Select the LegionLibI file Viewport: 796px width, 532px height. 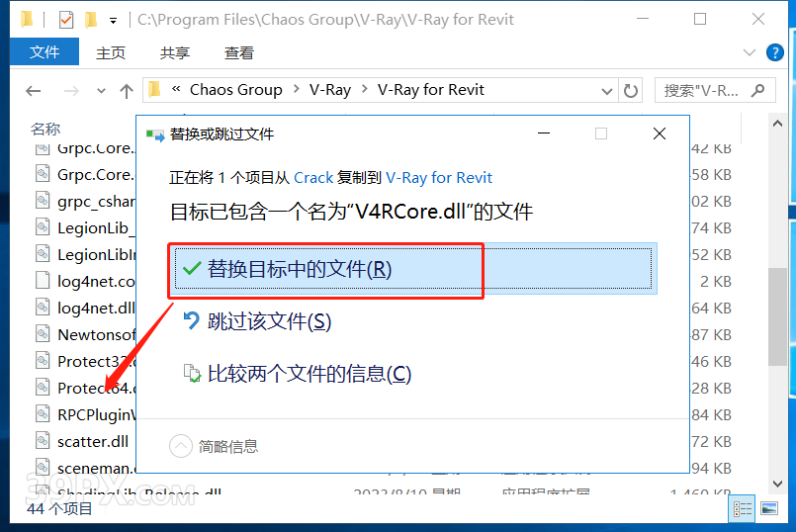[97, 254]
